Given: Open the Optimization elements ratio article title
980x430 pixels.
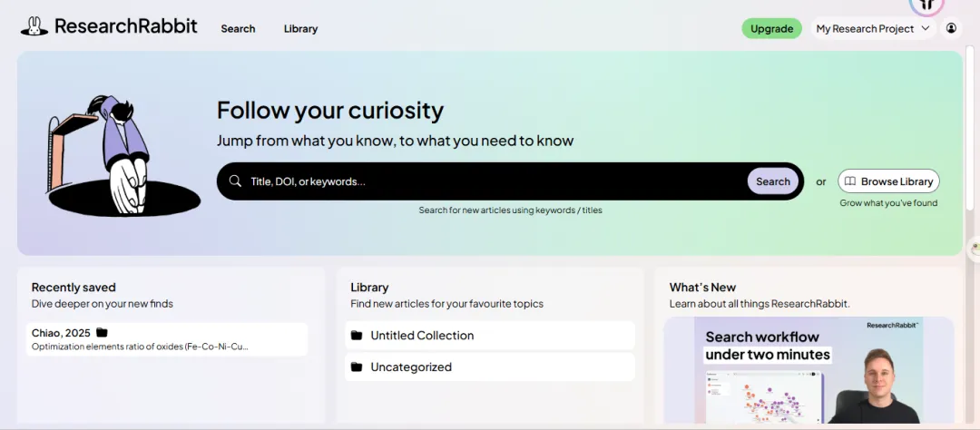Looking at the screenshot, I should 140,347.
